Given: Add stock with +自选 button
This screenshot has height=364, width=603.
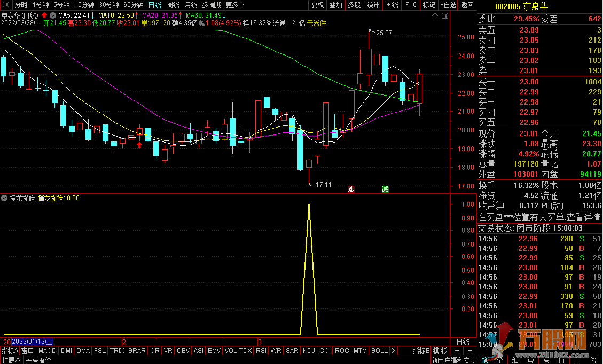Looking at the screenshot, I should (x=449, y=5).
